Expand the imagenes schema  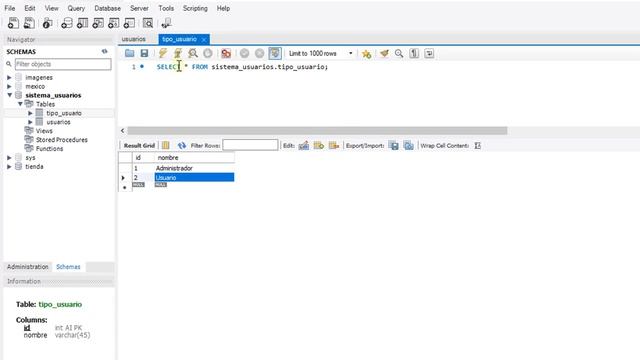[9, 77]
